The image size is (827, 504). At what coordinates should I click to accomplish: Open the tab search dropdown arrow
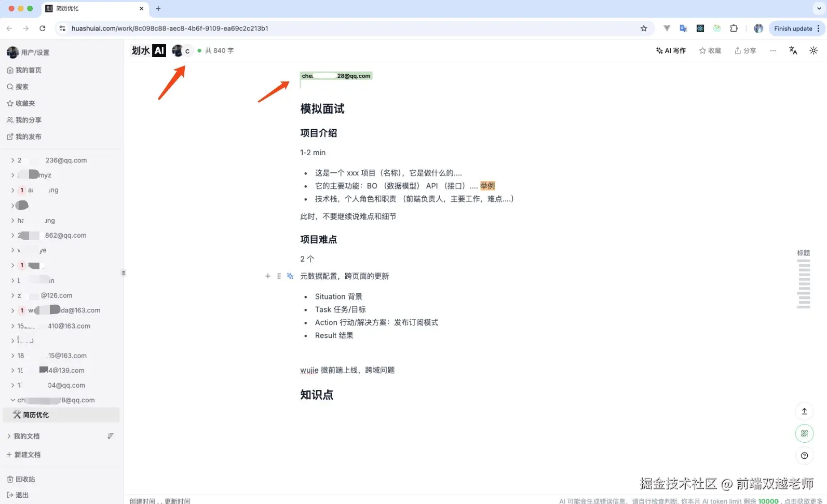click(819, 8)
